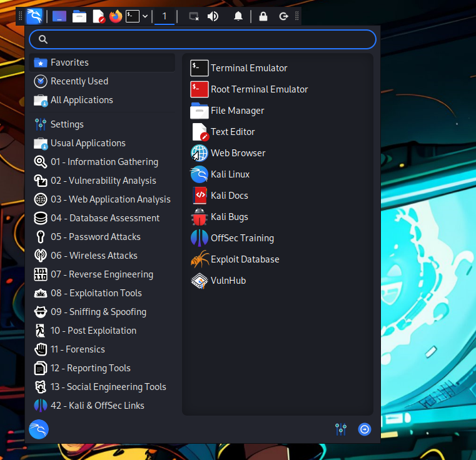Open 09 - Sniffing & Spoofing category
476x460 pixels.
(102, 312)
